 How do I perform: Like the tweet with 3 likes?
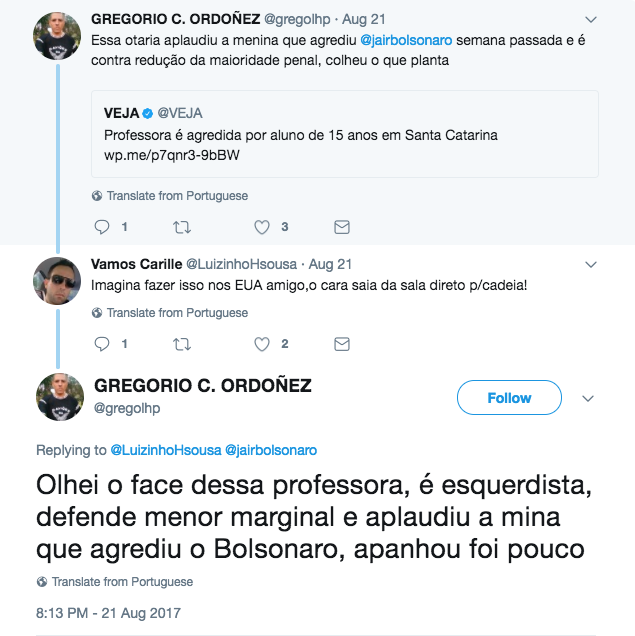(262, 227)
